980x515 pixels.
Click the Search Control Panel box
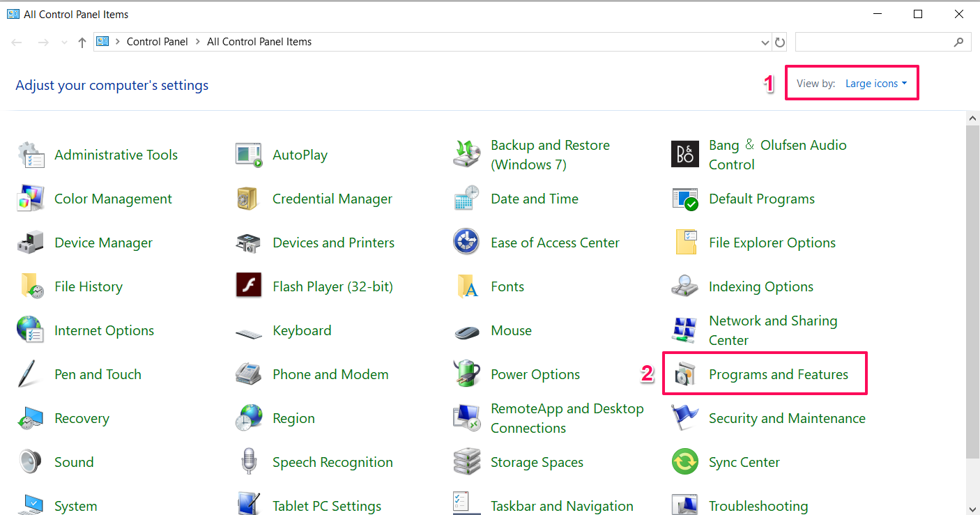coord(875,42)
